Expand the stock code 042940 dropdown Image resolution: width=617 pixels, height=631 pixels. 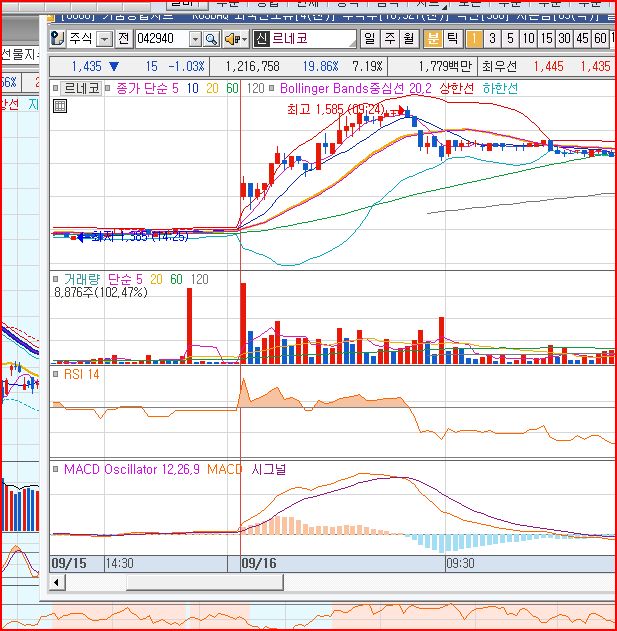(x=195, y=39)
